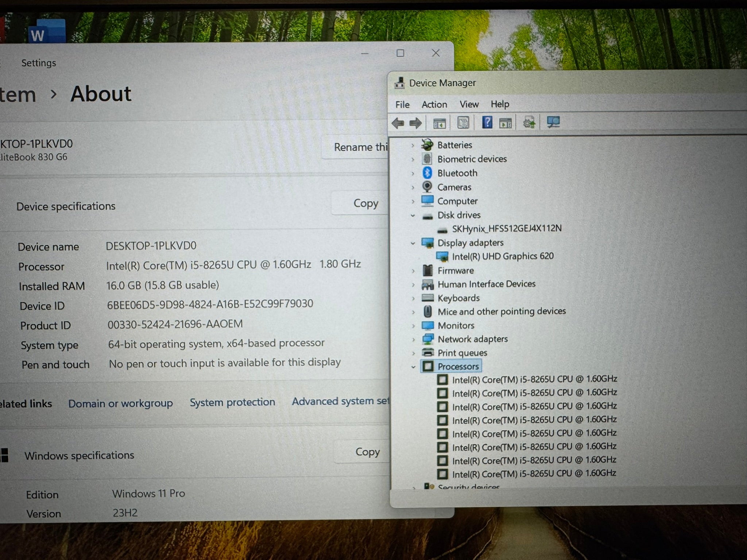Click the Windows specifications section header
747x560 pixels.
79,455
